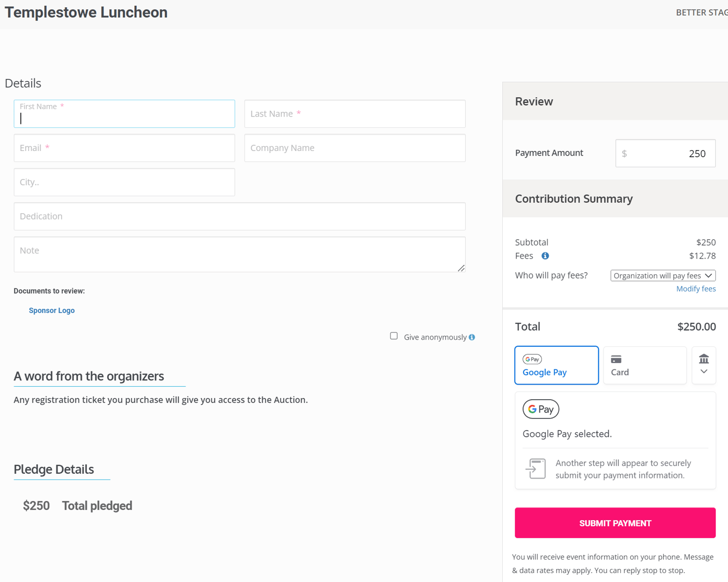
Task: Enable the Give anonymously checkbox
Action: pyautogui.click(x=394, y=335)
